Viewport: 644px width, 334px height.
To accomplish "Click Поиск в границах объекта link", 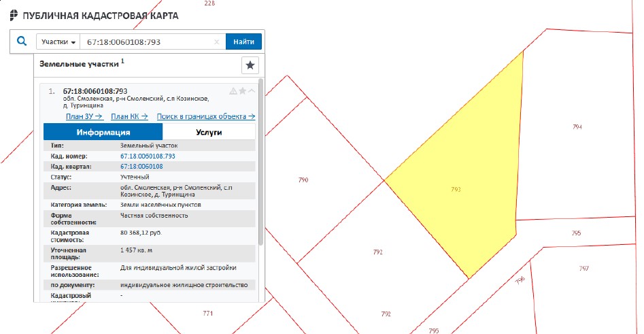I will [x=206, y=116].
